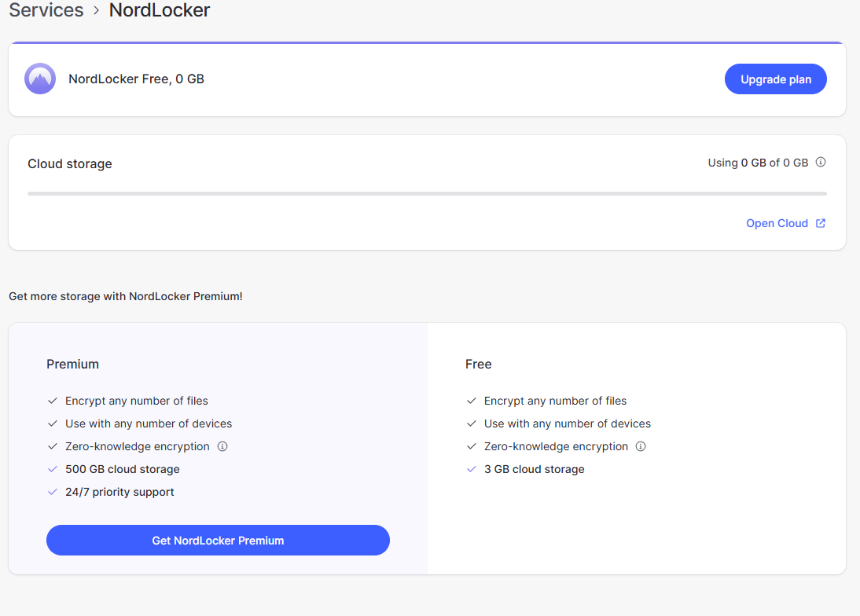
Task: Click the '500 GB cloud storage' feature text
Action: (123, 469)
